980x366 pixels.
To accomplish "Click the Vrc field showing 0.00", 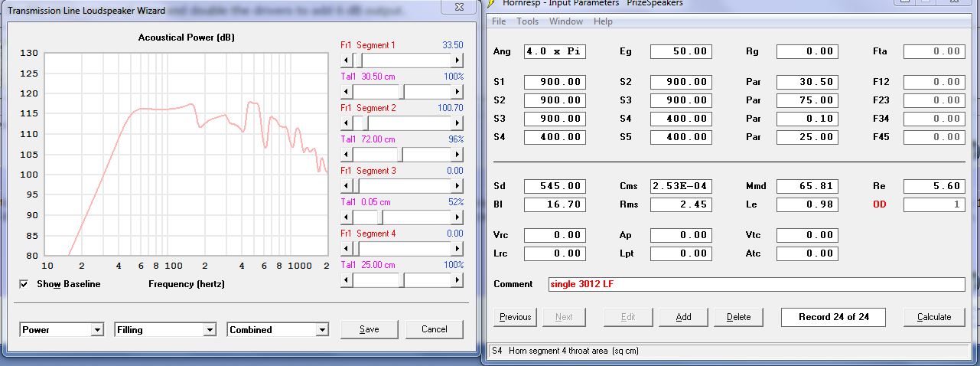I will (x=555, y=235).
